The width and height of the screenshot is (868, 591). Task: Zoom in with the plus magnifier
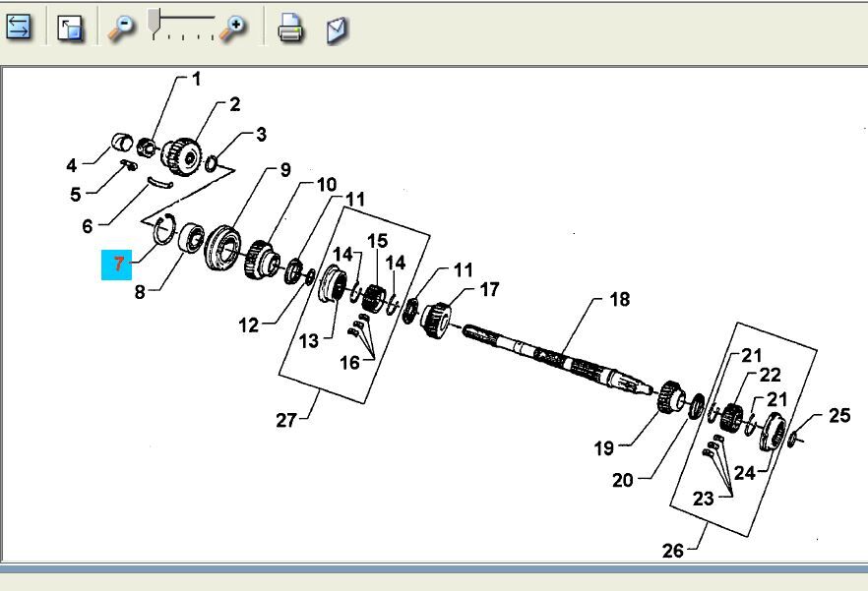(x=233, y=28)
